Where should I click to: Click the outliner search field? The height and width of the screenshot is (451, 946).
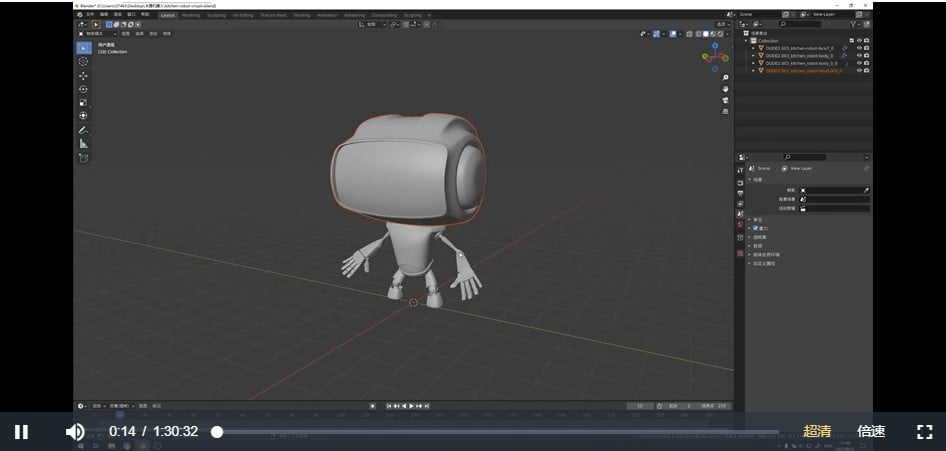(x=800, y=24)
